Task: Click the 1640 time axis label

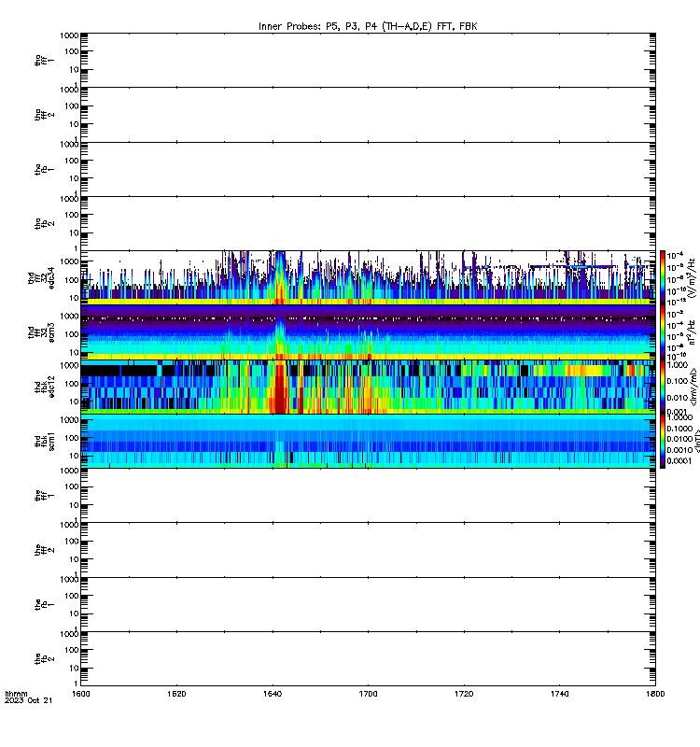Action: click(x=273, y=694)
